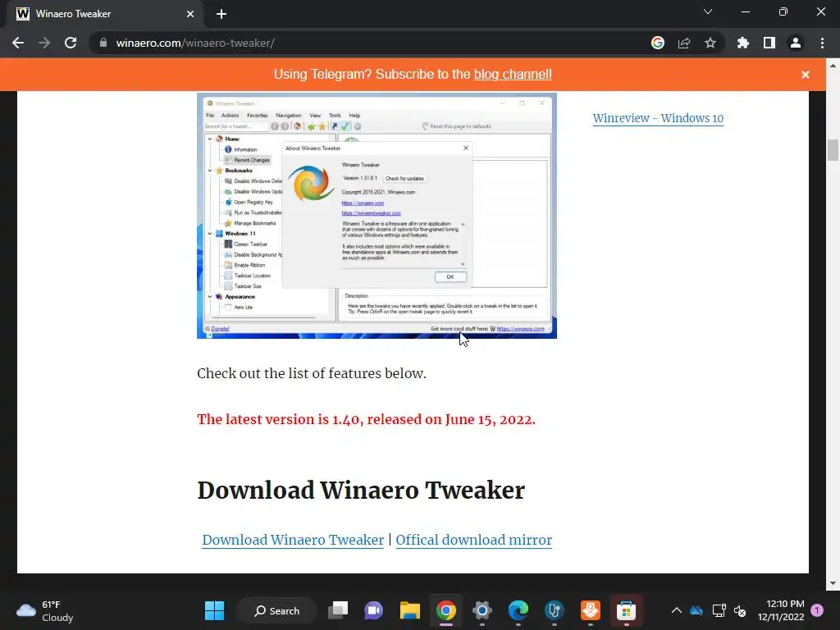Open tab search chevron

pyautogui.click(x=708, y=11)
